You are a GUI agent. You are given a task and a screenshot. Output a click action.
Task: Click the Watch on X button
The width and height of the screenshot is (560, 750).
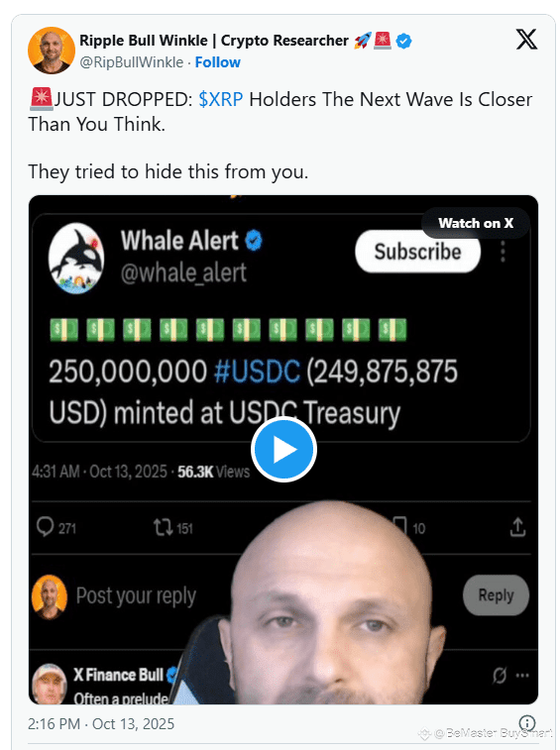476,223
